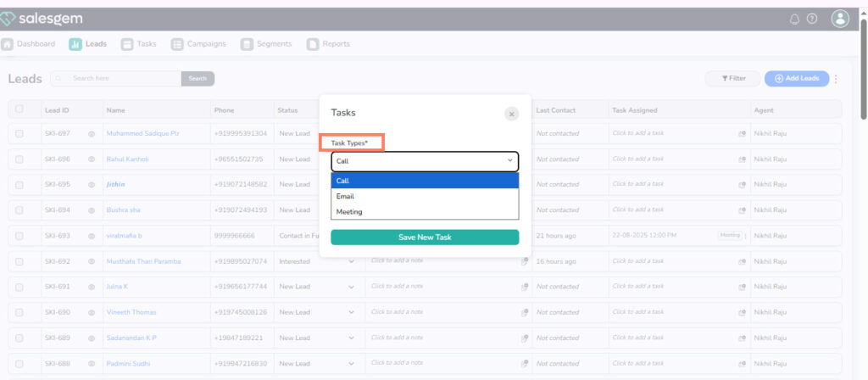Click the three-dot more options icon

(836, 79)
